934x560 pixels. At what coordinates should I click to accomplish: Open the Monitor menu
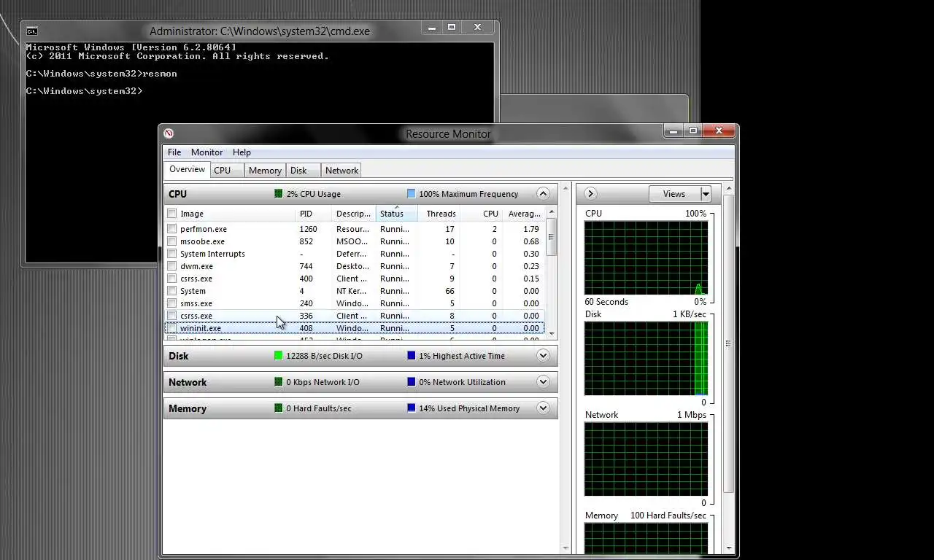[x=207, y=152]
